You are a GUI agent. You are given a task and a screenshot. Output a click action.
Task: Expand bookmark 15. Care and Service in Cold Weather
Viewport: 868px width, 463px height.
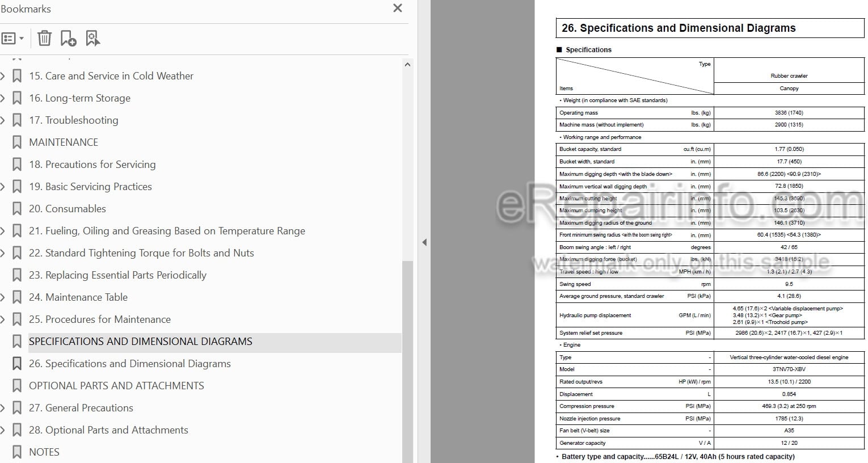pyautogui.click(x=3, y=76)
